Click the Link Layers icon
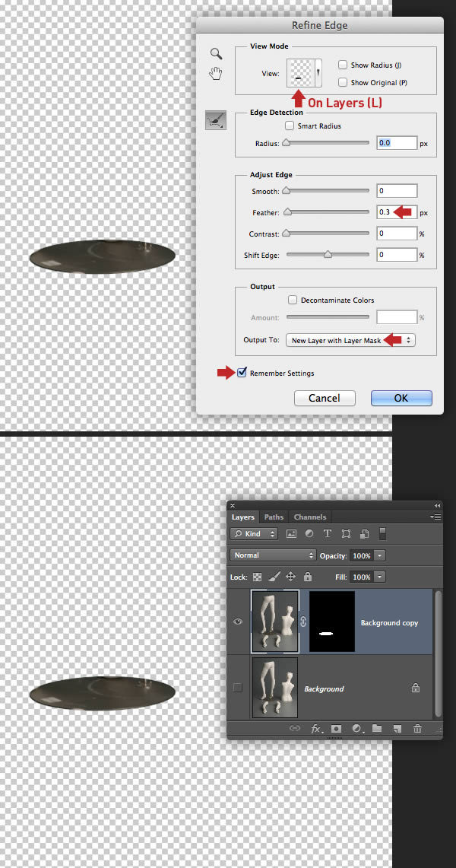This screenshot has width=456, height=868. (295, 729)
